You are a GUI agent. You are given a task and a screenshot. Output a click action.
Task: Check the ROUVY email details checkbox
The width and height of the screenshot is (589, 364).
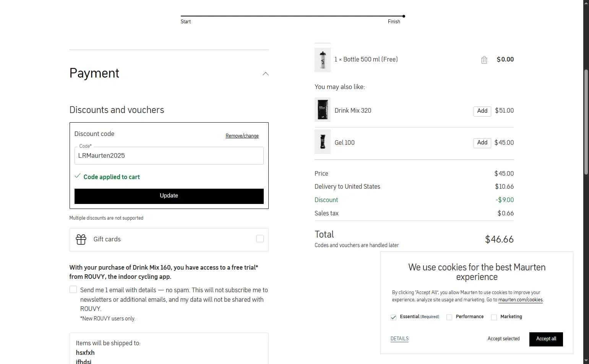point(73,290)
